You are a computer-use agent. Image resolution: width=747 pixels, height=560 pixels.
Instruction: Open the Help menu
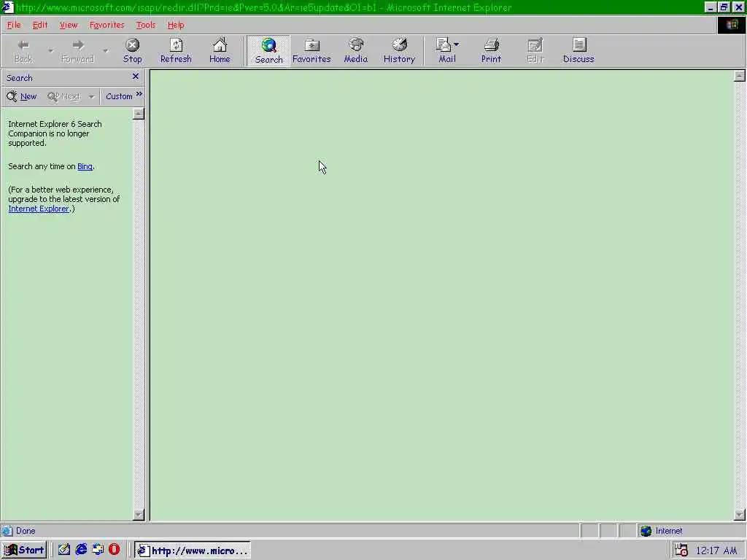pyautogui.click(x=176, y=25)
